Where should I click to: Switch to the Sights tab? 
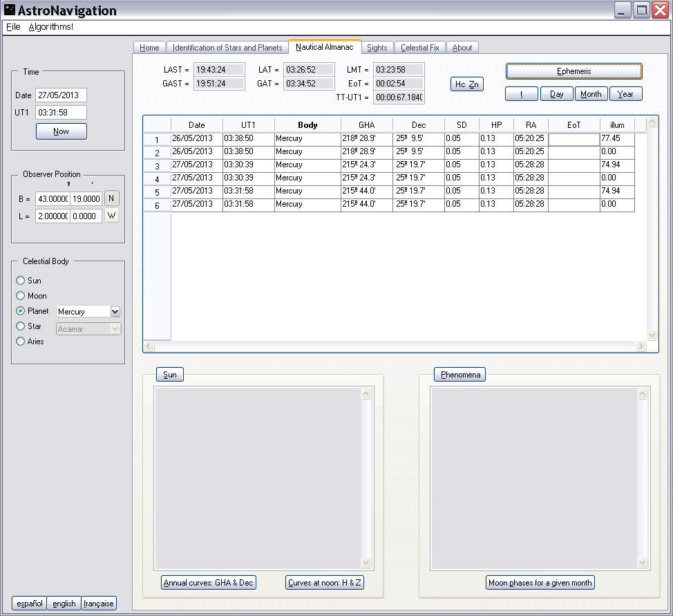377,48
